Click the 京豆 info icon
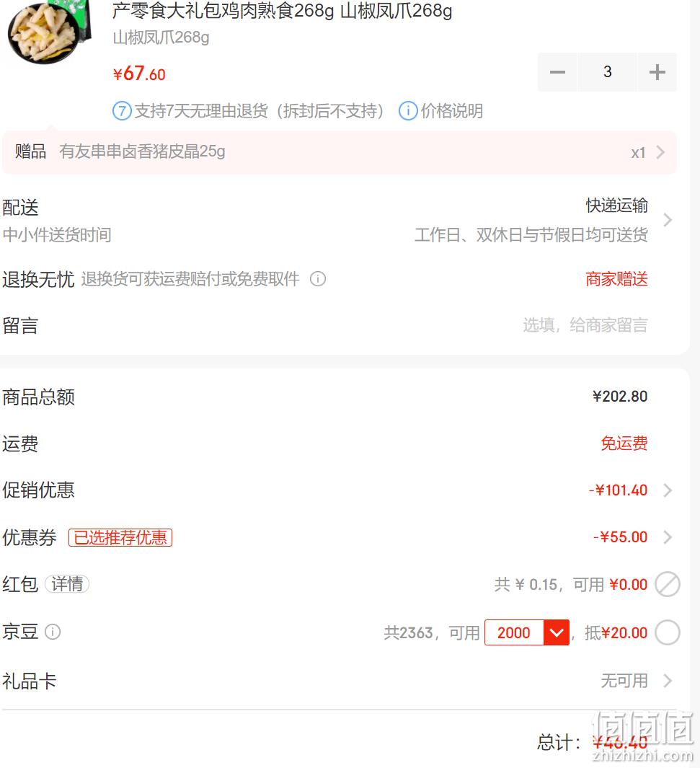Image resolution: width=700 pixels, height=768 pixels. pyautogui.click(x=53, y=632)
